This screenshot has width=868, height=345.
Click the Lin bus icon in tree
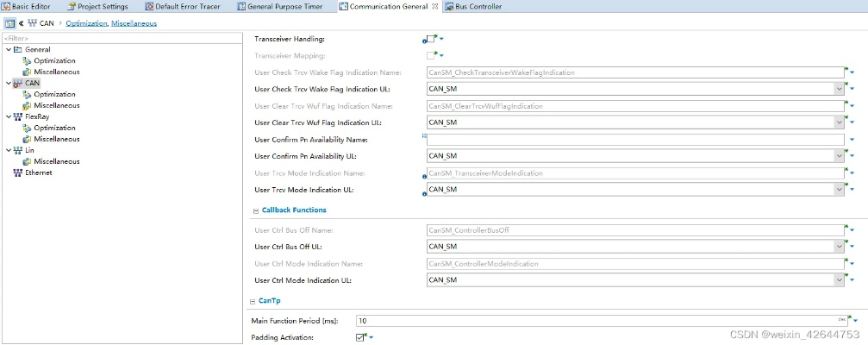(17, 150)
